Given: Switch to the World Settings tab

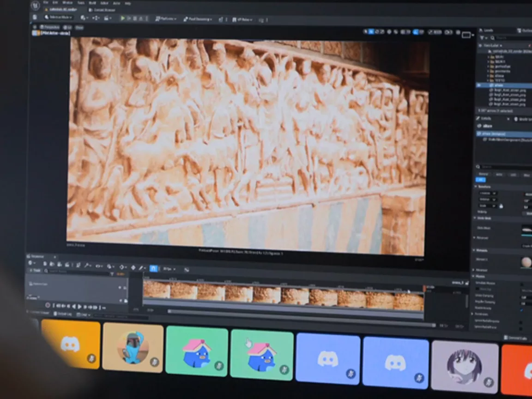Looking at the screenshot, I should coord(523,119).
